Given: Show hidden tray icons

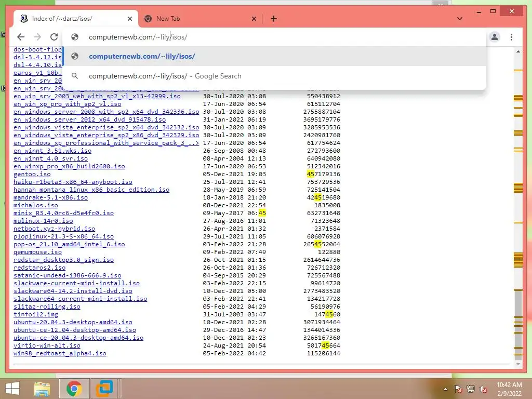Looking at the screenshot, I should (x=445, y=389).
